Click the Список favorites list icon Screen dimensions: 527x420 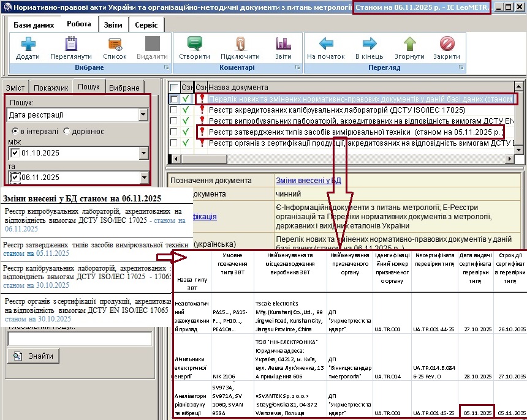(x=115, y=44)
